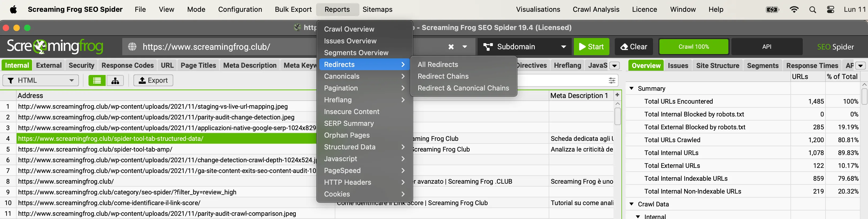The width and height of the screenshot is (868, 219).
Task: Show more right-panel tabs dropdown
Action: [860, 66]
